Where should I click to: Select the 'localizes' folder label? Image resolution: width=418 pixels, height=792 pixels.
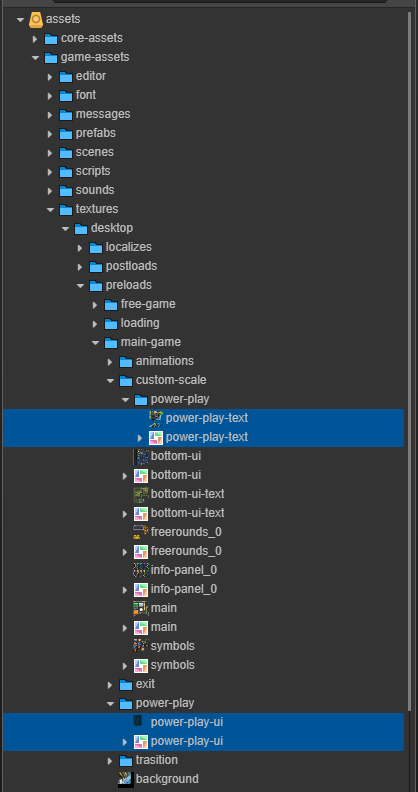pyautogui.click(x=129, y=247)
